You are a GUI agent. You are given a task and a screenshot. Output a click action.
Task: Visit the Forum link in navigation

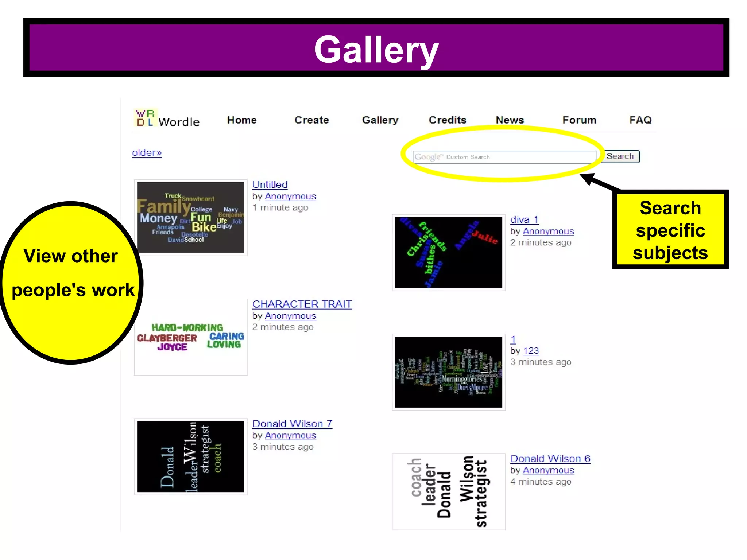[x=579, y=120]
